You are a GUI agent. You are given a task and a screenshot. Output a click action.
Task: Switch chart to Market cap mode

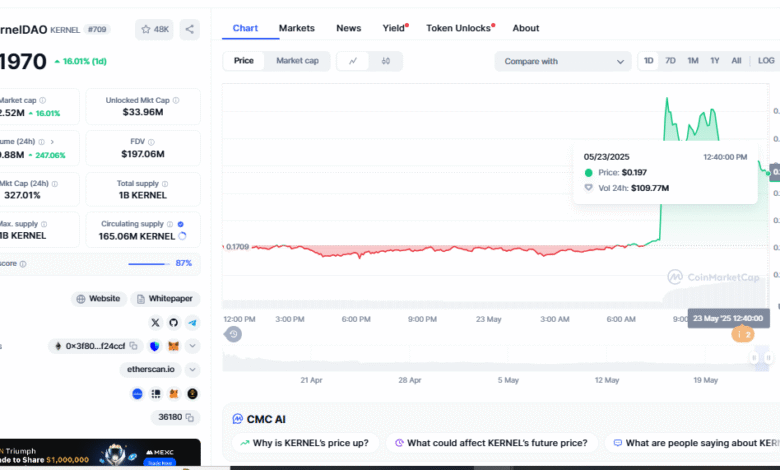[297, 61]
